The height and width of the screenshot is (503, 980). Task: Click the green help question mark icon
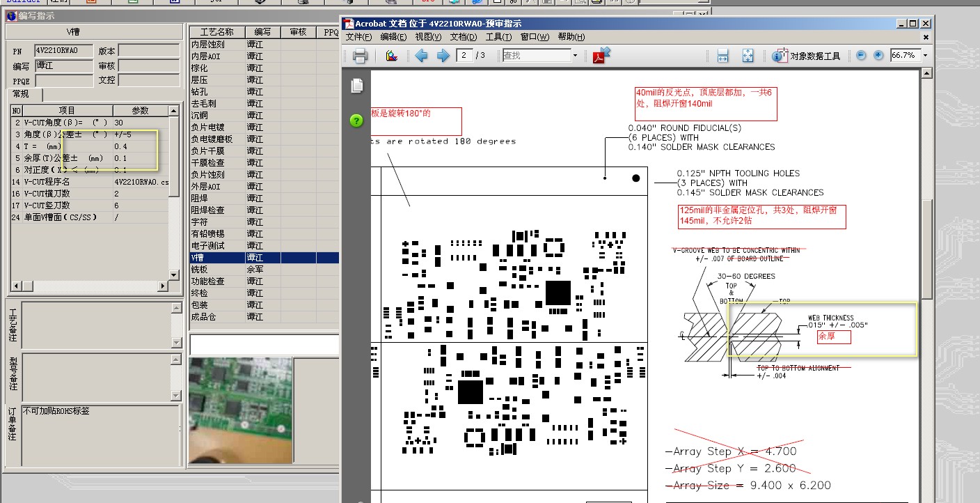pos(356,121)
